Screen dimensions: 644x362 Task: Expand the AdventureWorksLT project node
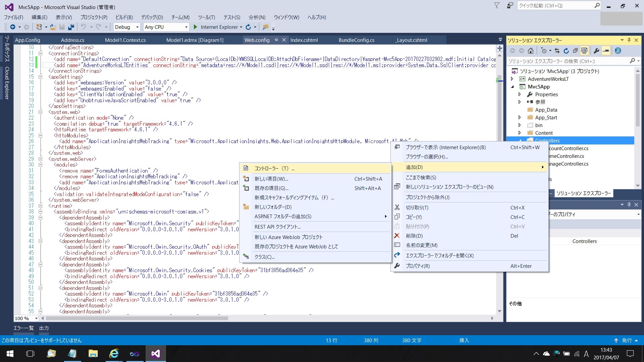[512, 79]
